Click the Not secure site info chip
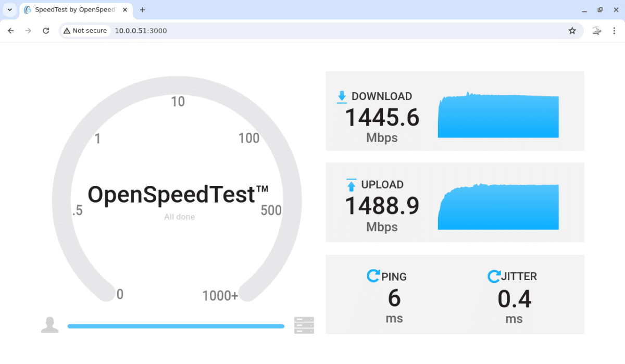 85,31
